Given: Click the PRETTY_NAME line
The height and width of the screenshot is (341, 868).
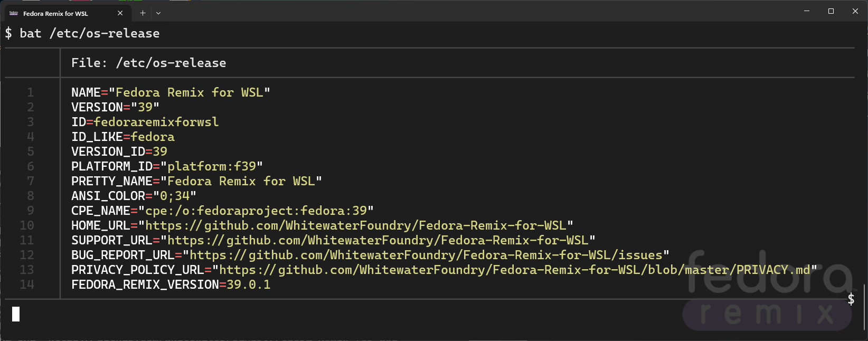Looking at the screenshot, I should click(197, 181).
